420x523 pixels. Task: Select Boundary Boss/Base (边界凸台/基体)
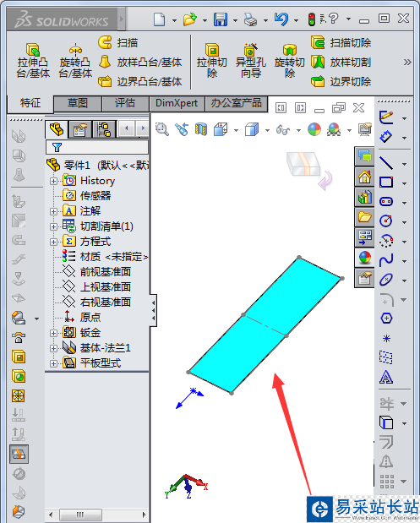[x=140, y=81]
